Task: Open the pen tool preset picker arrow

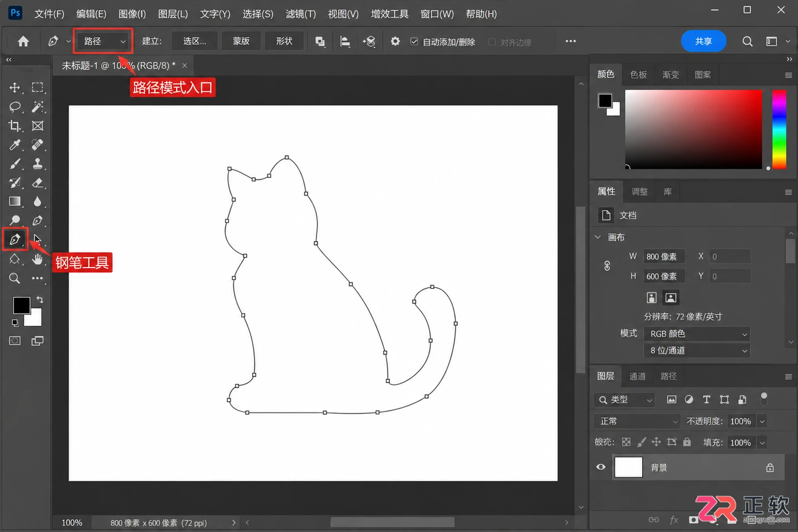Action: click(68, 42)
